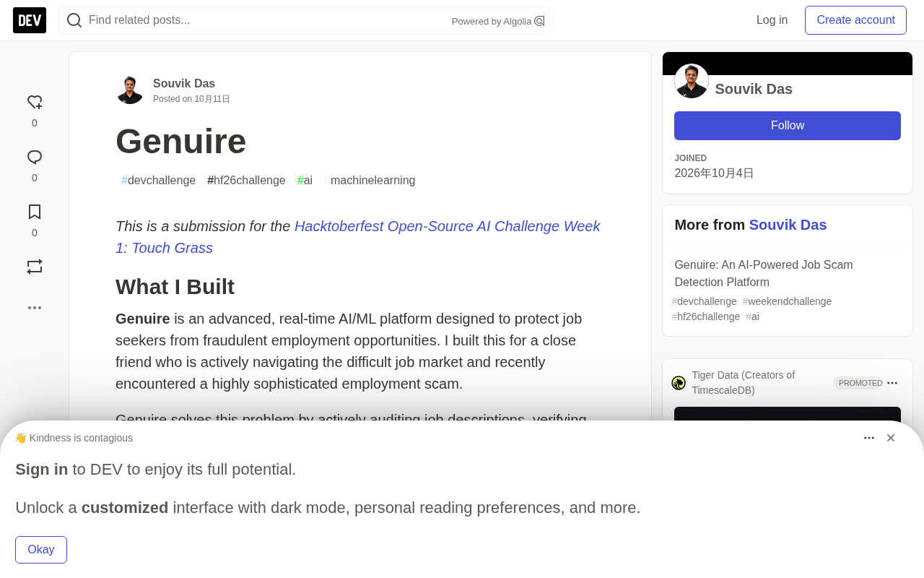Click the author name Souvik Das above the title

[x=184, y=84]
